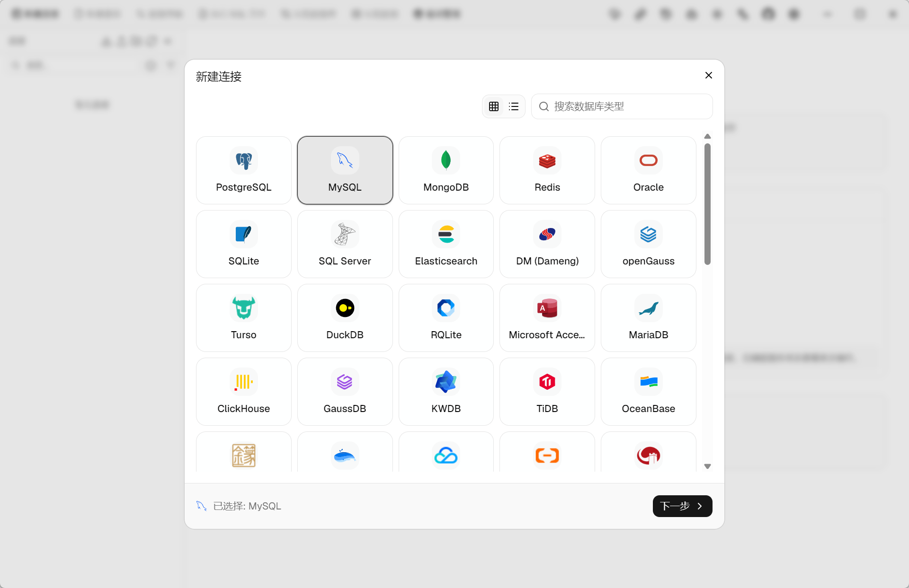Focus the 搜索数据库类型 search field
The image size is (909, 588).
click(x=622, y=106)
